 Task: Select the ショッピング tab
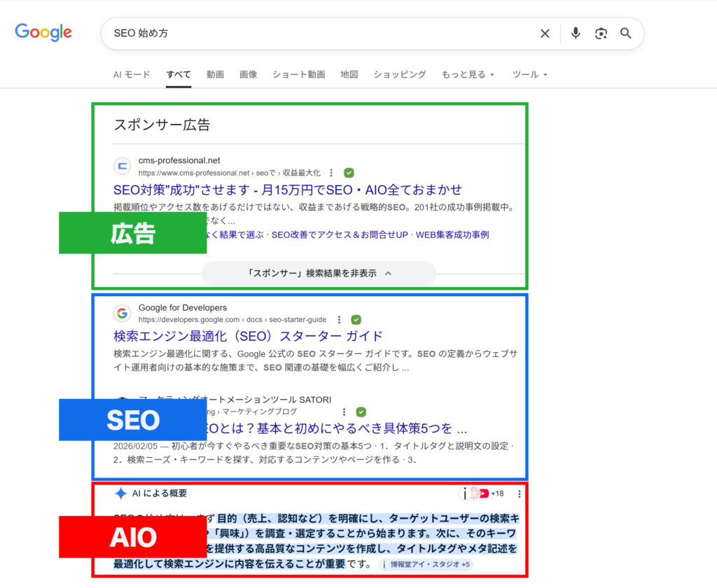click(x=399, y=74)
